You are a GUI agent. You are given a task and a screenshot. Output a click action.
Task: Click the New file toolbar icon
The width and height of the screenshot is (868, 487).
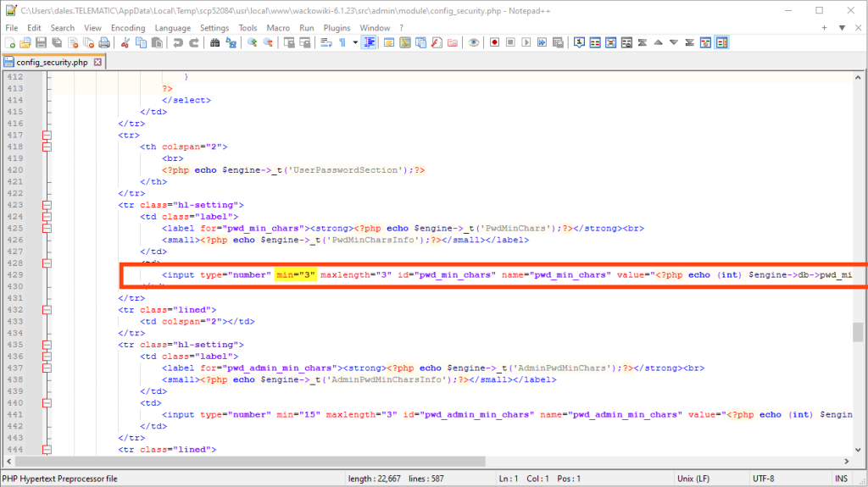coord(10,42)
